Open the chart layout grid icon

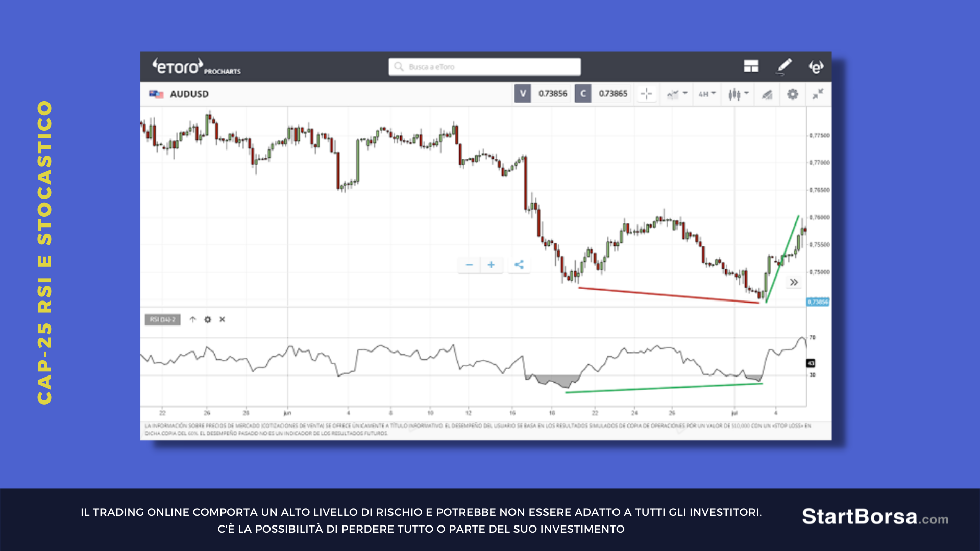coord(751,66)
